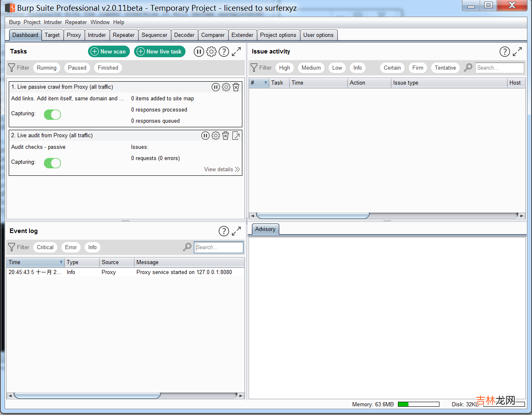Open Tasks panel settings gear
Screen dimensions: 532x415
click(x=211, y=51)
